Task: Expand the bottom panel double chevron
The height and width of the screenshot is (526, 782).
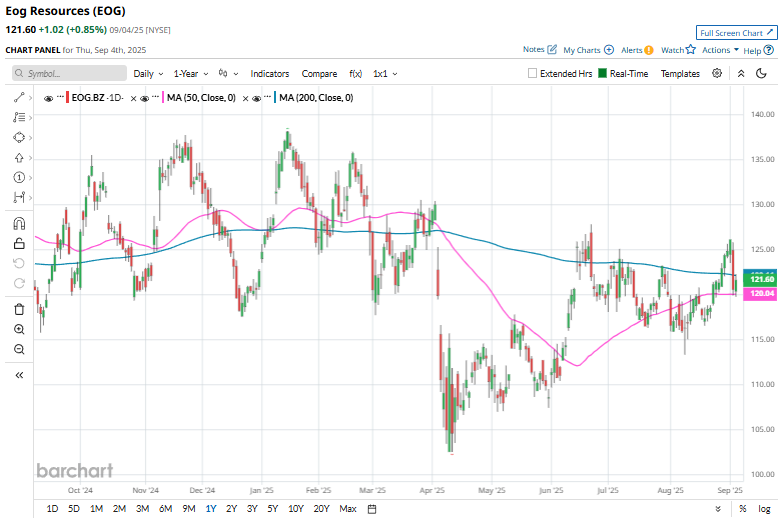Action: (x=718, y=509)
